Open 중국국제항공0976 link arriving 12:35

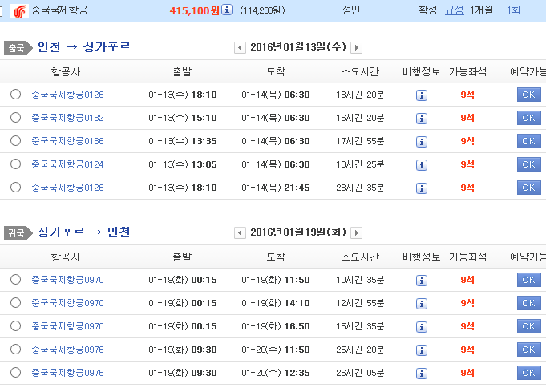[67, 373]
